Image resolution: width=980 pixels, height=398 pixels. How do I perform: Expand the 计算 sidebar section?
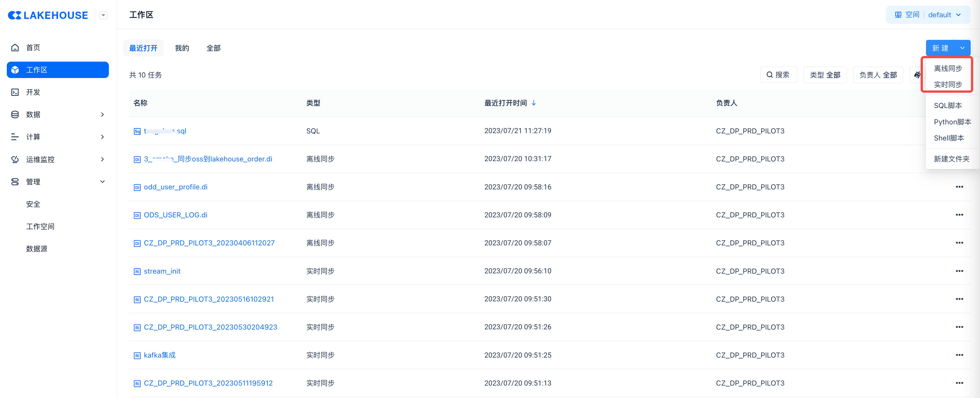102,137
